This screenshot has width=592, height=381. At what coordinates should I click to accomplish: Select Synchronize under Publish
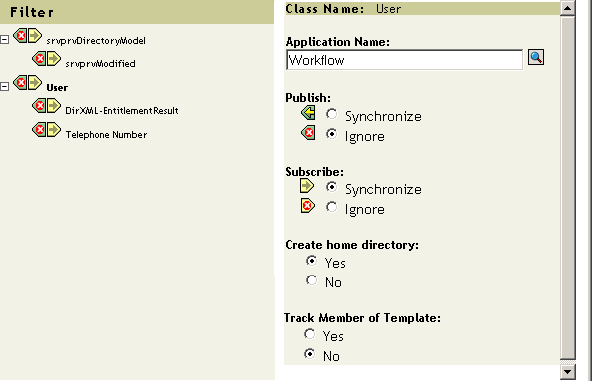click(x=331, y=114)
